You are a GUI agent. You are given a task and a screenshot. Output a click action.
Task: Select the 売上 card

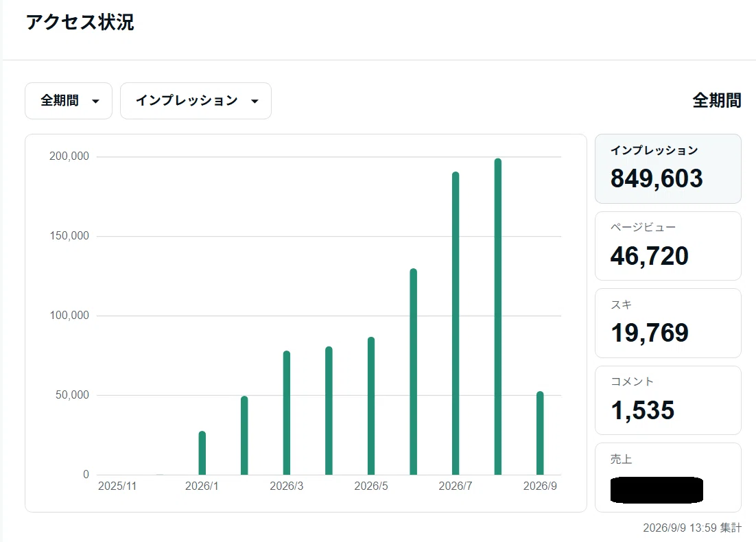[668, 478]
